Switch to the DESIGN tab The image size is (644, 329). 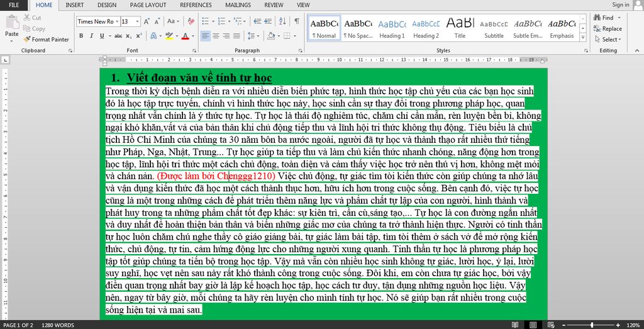(x=107, y=5)
